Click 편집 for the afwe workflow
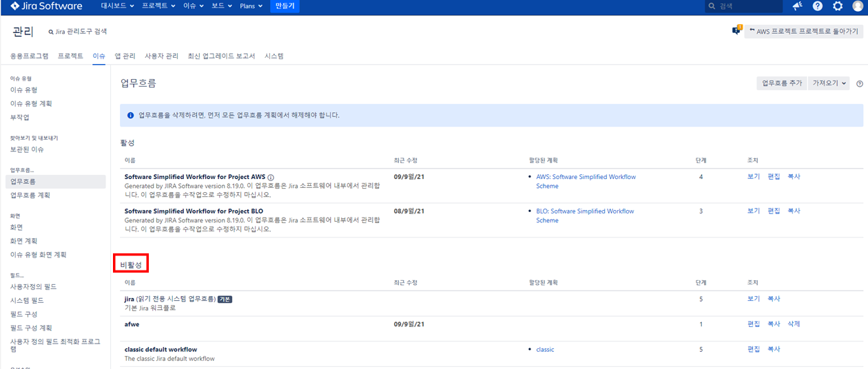 point(754,324)
